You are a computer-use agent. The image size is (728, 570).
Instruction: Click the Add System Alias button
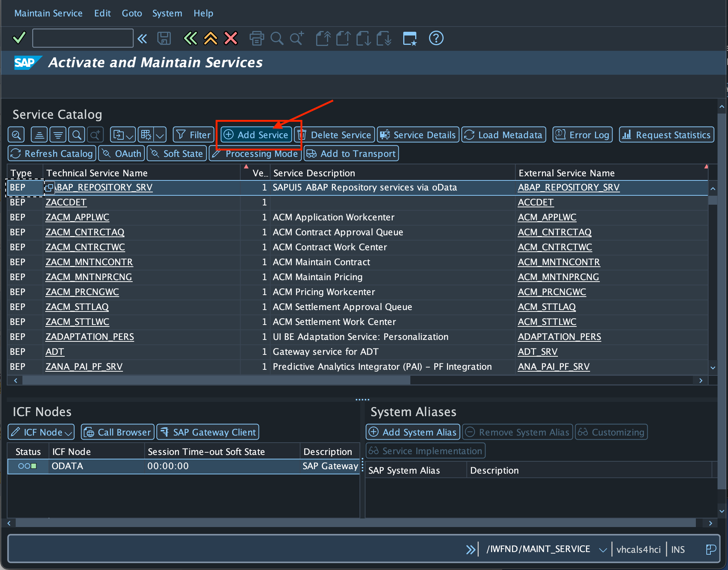413,432
